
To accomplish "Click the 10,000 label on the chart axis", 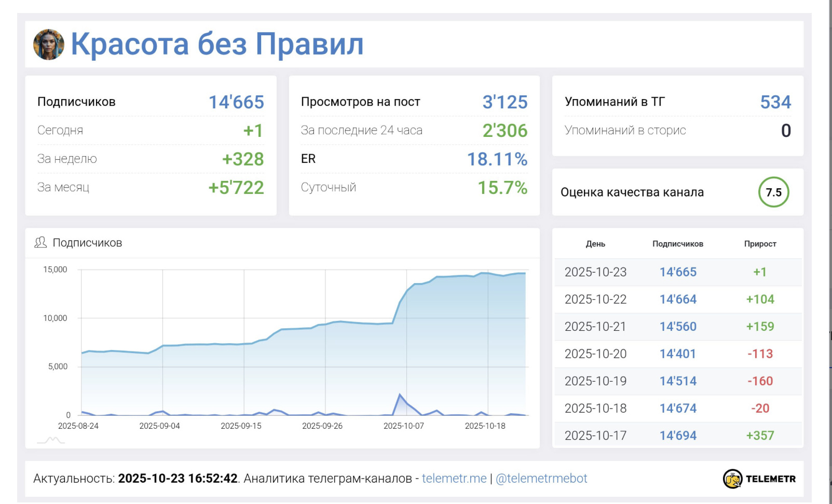I will (x=55, y=318).
